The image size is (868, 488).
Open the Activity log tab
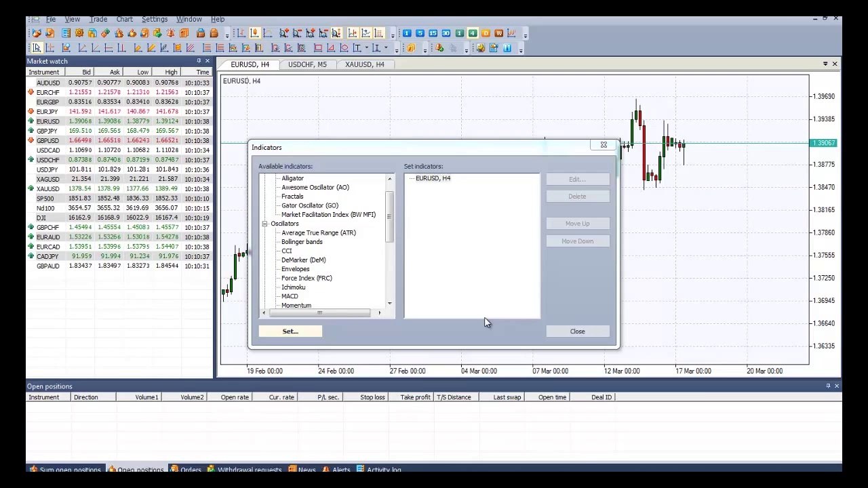[379, 469]
